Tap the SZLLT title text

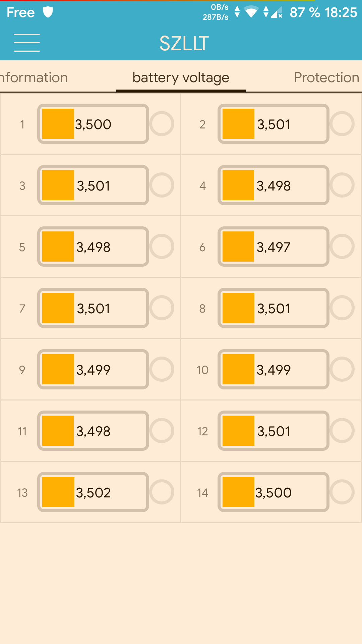pos(184,43)
